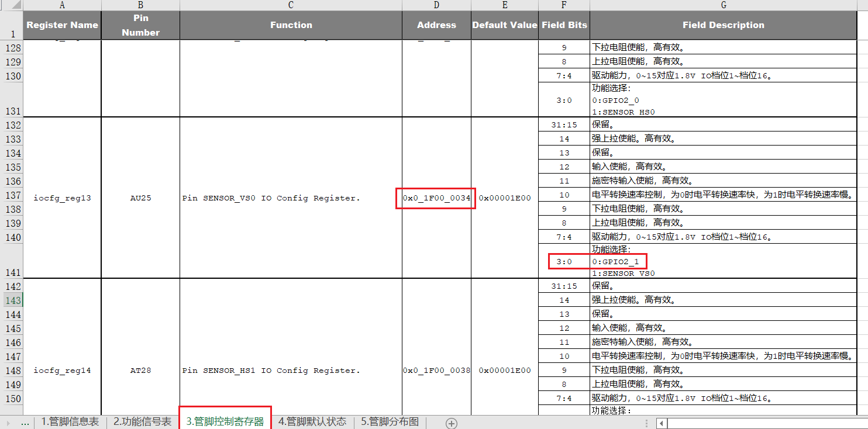The width and height of the screenshot is (868, 429).
Task: Select field bits 14 in row 133
Action: [564, 139]
